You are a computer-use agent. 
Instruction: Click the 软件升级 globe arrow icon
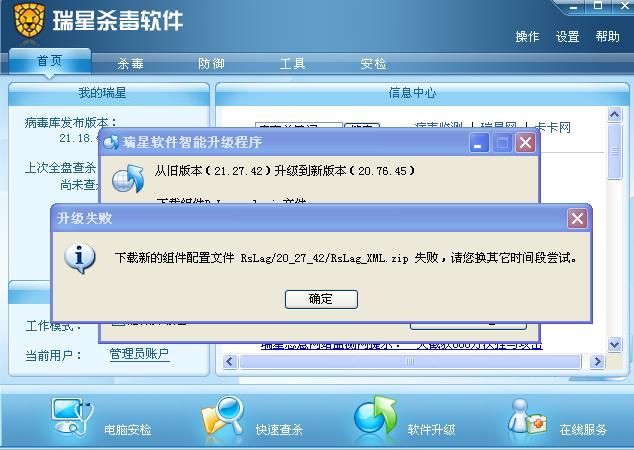pyautogui.click(x=375, y=416)
